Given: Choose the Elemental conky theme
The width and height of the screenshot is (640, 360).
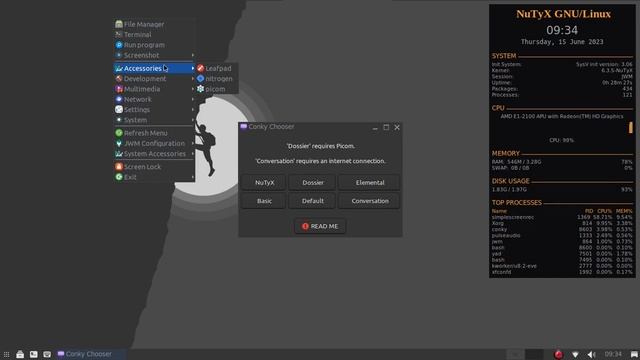Looking at the screenshot, I should 369,182.
